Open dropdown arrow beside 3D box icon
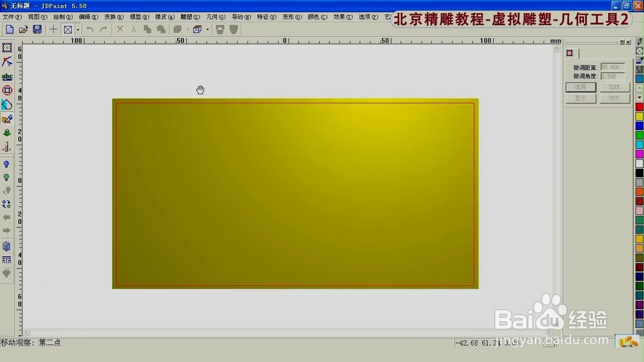This screenshot has width=644, height=362. 207,30
